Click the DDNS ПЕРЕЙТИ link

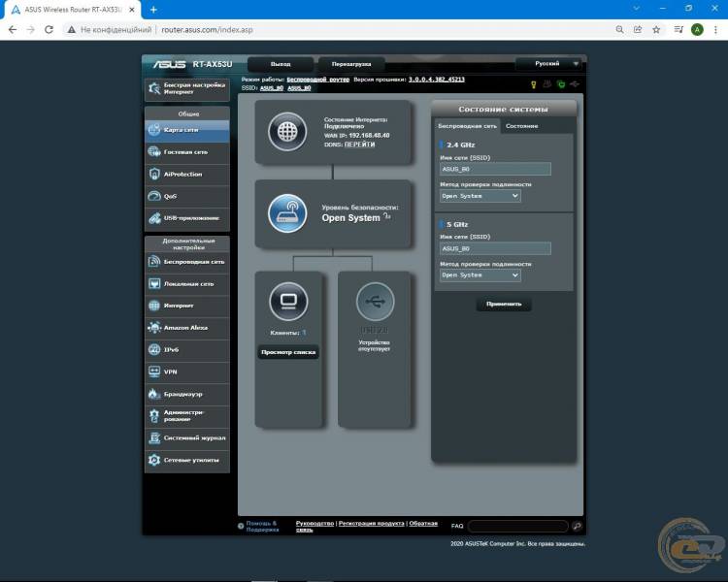(359, 145)
